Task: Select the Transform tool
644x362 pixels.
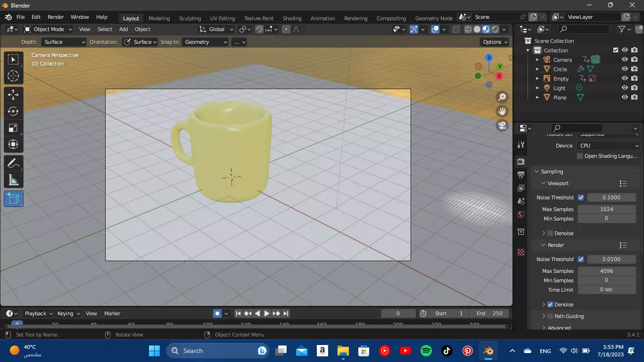Action: click(x=13, y=144)
